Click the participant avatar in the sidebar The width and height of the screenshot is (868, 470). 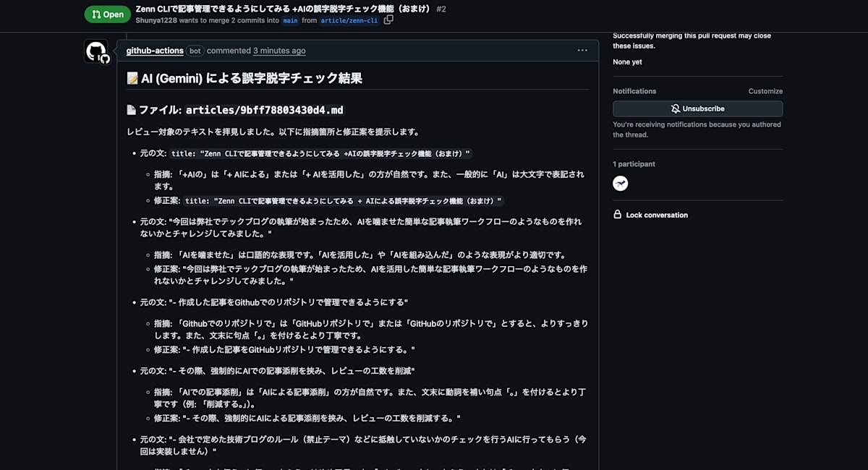pos(621,184)
